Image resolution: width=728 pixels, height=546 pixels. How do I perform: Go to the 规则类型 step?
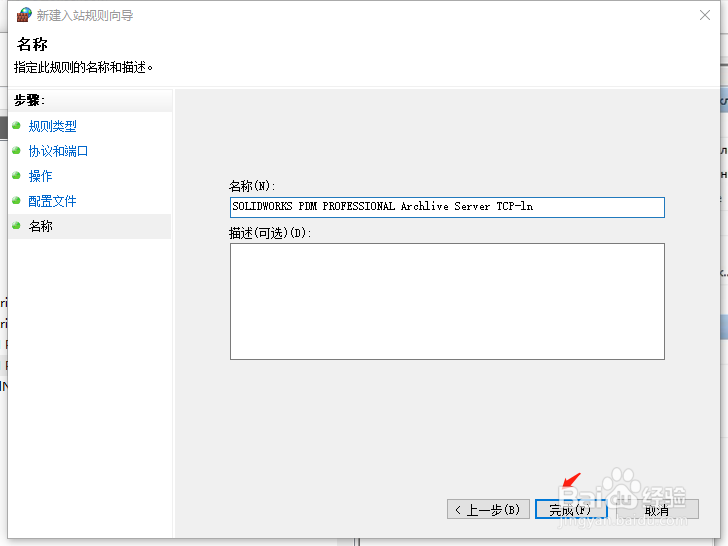52,126
